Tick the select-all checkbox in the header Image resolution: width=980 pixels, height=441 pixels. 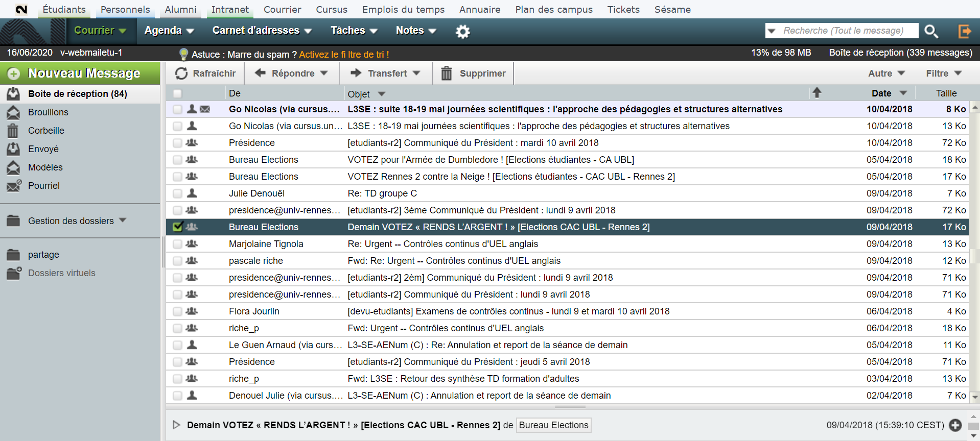pyautogui.click(x=177, y=93)
